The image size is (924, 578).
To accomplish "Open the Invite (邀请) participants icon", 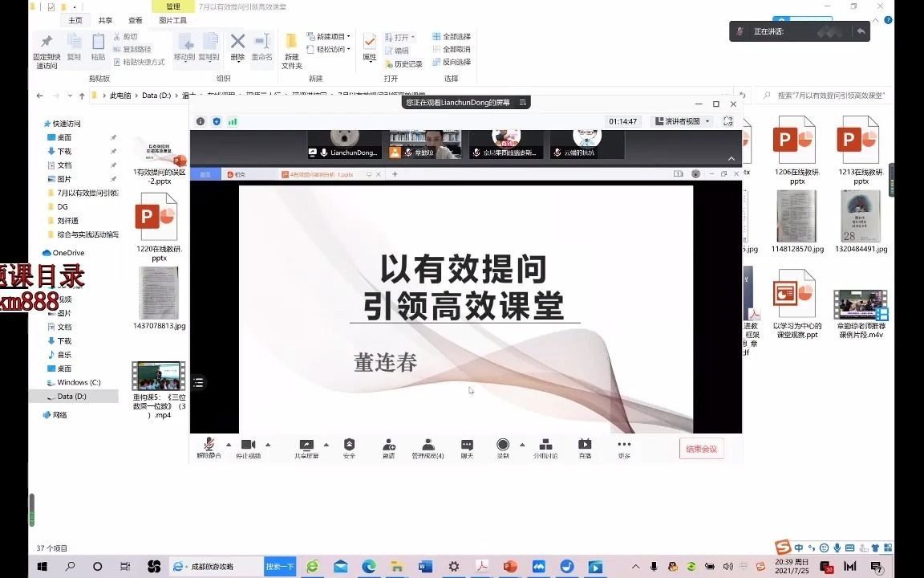I will coord(388,448).
